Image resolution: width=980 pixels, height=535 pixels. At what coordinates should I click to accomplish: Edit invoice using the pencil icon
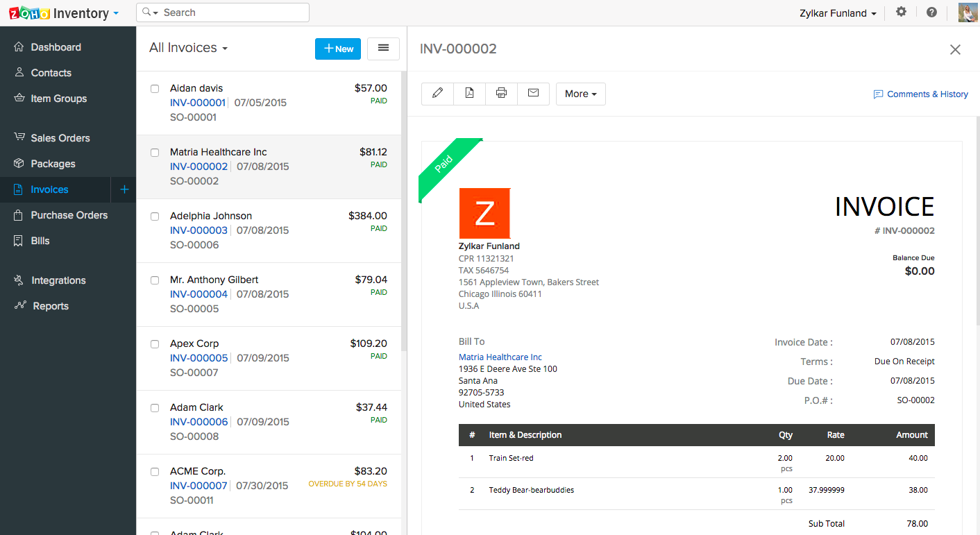(437, 94)
